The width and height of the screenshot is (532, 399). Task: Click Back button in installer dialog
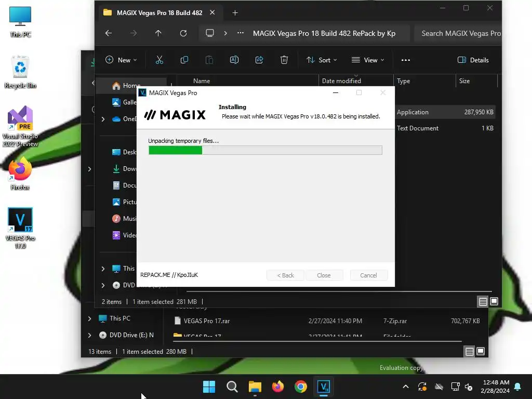click(x=285, y=275)
